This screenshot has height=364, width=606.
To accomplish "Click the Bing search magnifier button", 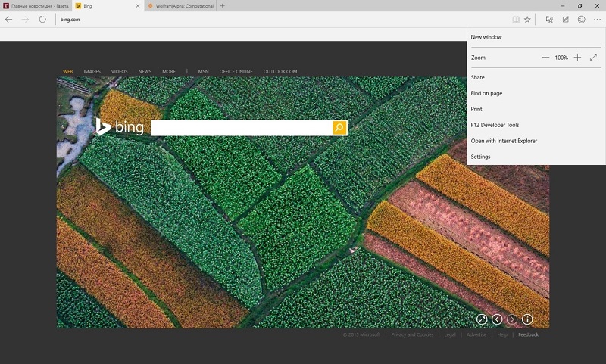I will tap(339, 128).
